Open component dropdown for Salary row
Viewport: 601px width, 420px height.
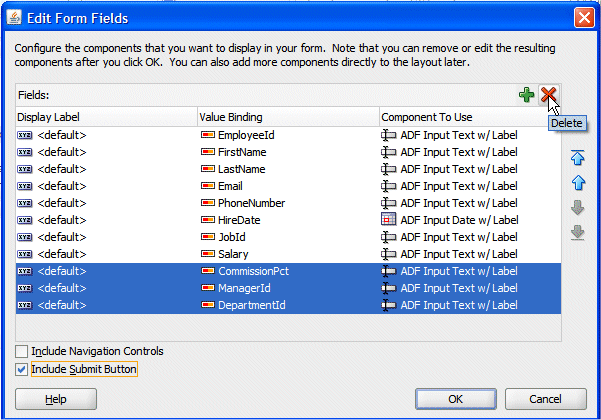(x=470, y=254)
